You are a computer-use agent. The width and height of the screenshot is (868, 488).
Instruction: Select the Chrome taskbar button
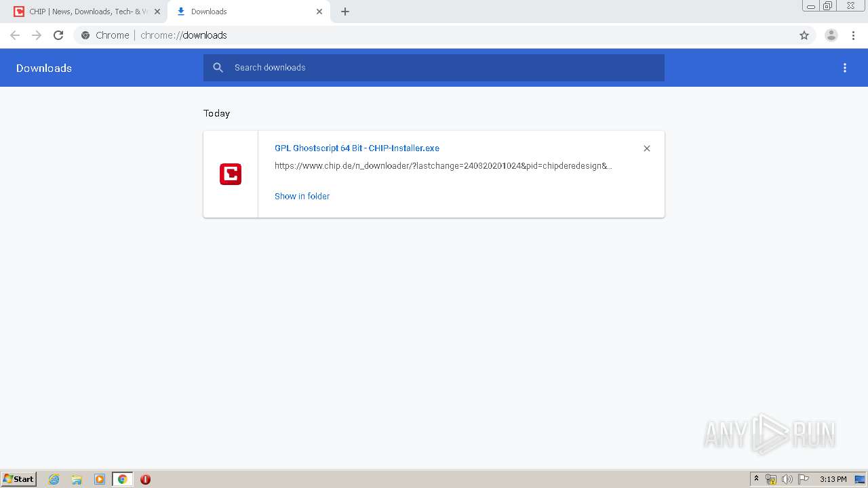click(122, 479)
